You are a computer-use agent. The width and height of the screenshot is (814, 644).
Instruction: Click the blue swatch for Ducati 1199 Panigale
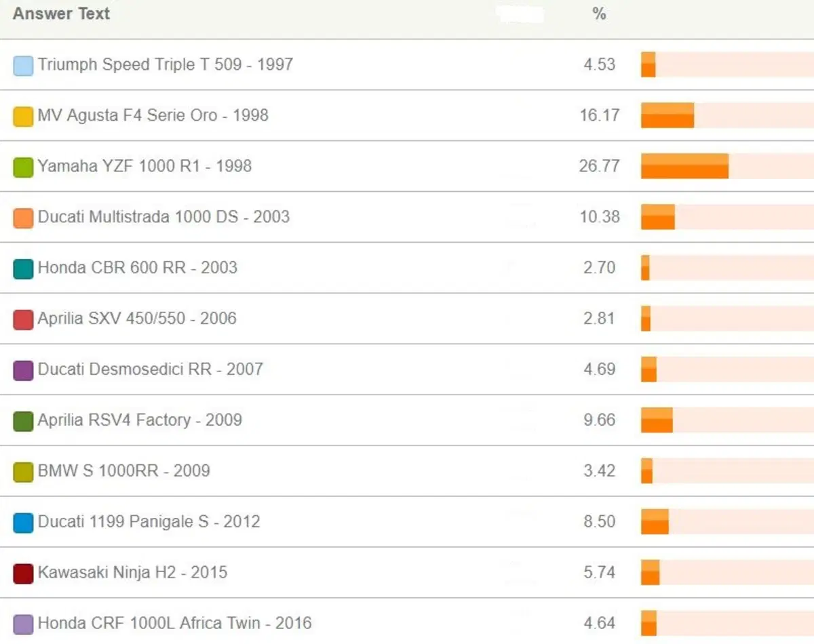tap(23, 523)
